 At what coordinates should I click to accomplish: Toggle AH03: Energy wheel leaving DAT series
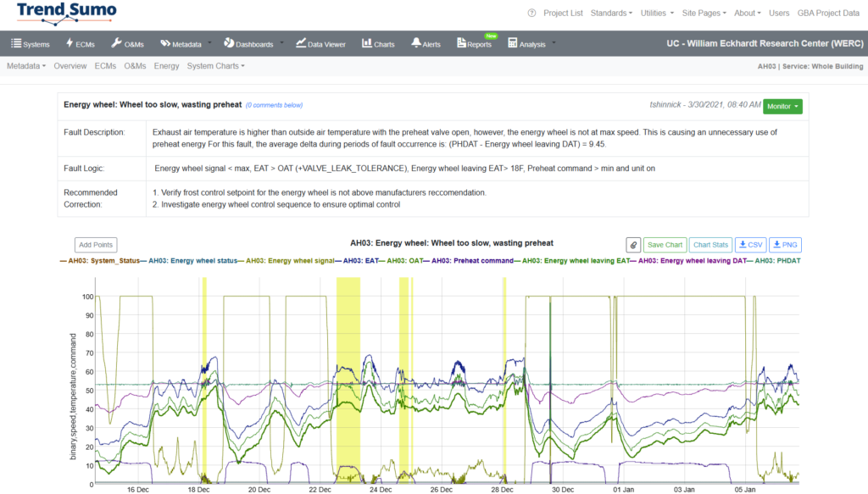tap(688, 260)
